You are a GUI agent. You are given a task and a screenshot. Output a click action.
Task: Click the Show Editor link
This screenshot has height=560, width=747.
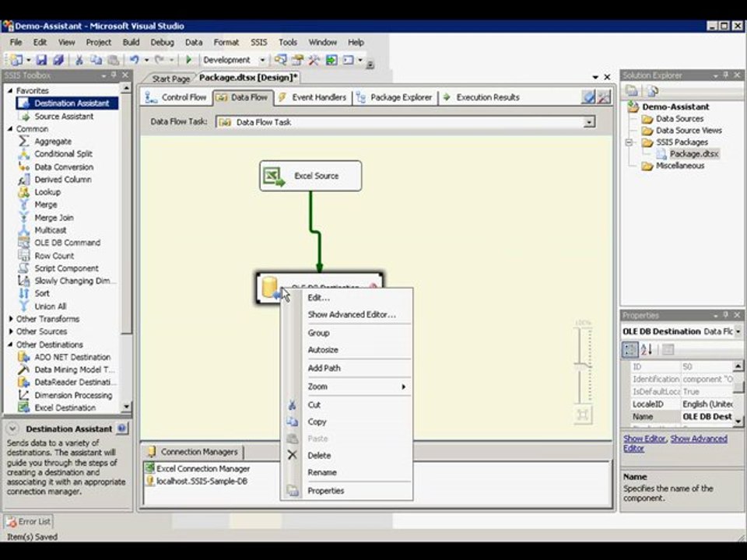click(644, 439)
